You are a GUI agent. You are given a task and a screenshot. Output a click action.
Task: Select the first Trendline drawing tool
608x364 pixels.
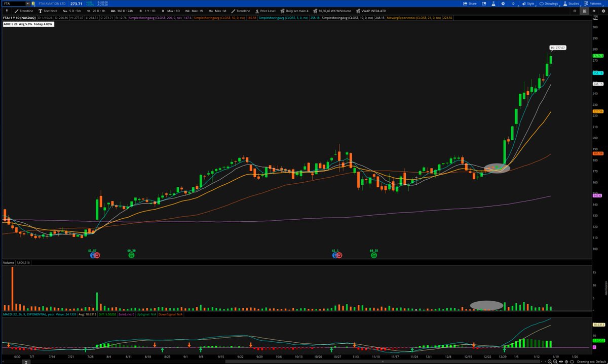24,11
